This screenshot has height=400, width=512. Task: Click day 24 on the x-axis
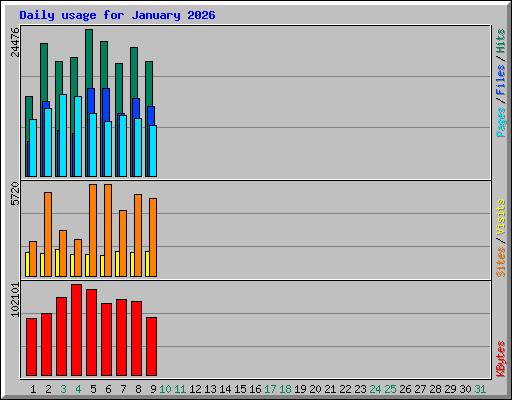click(x=375, y=389)
